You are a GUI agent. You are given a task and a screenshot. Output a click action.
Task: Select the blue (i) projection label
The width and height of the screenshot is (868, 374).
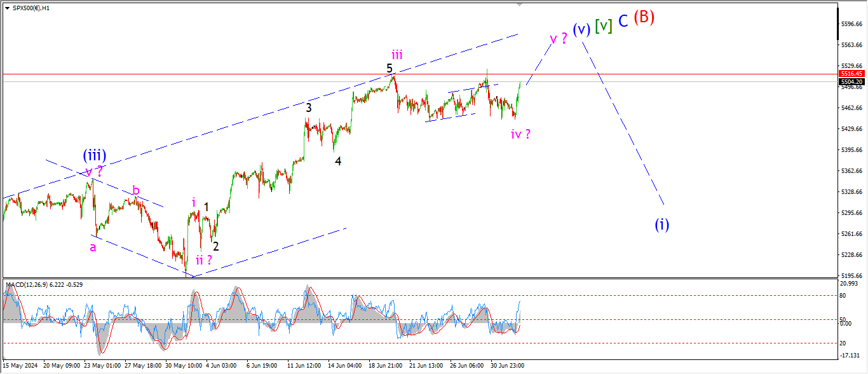pos(662,225)
